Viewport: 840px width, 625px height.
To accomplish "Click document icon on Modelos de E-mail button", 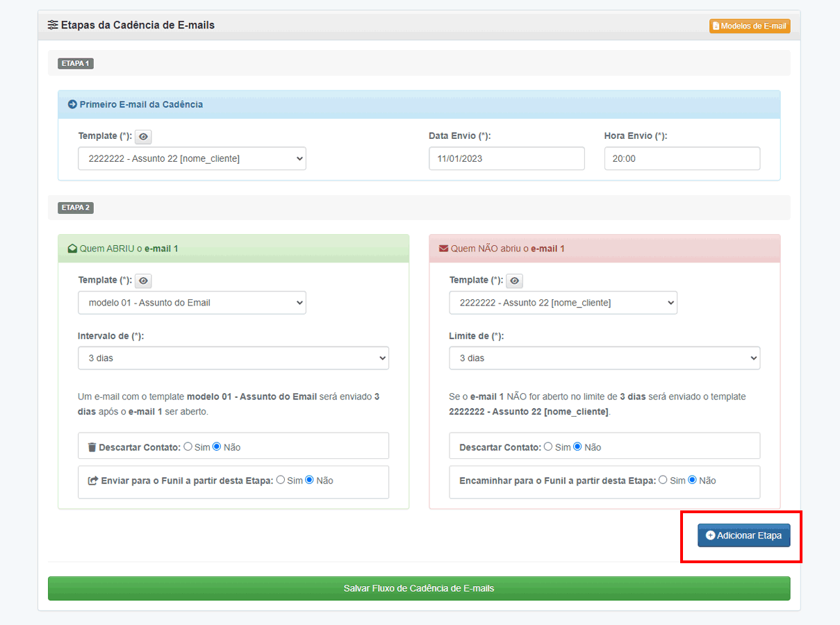I will point(716,26).
